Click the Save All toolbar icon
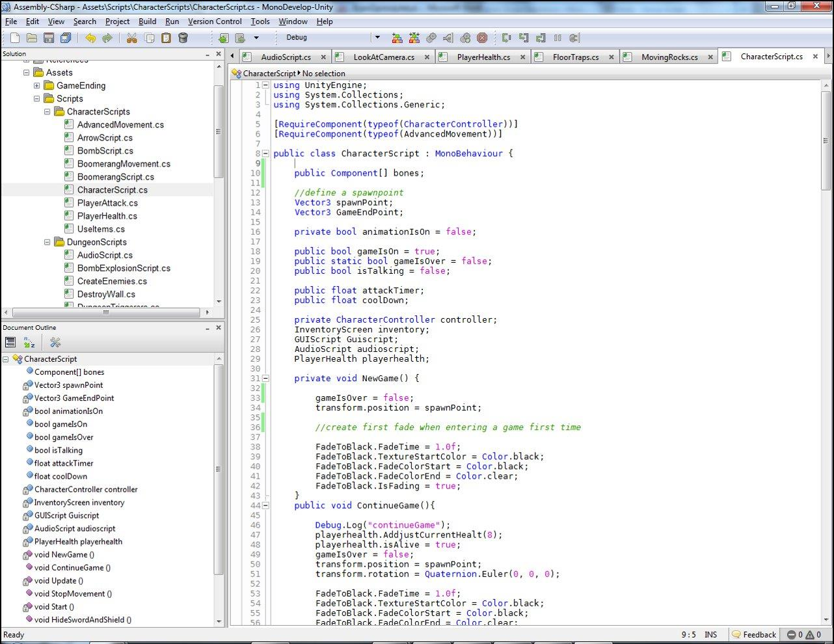 [66, 38]
